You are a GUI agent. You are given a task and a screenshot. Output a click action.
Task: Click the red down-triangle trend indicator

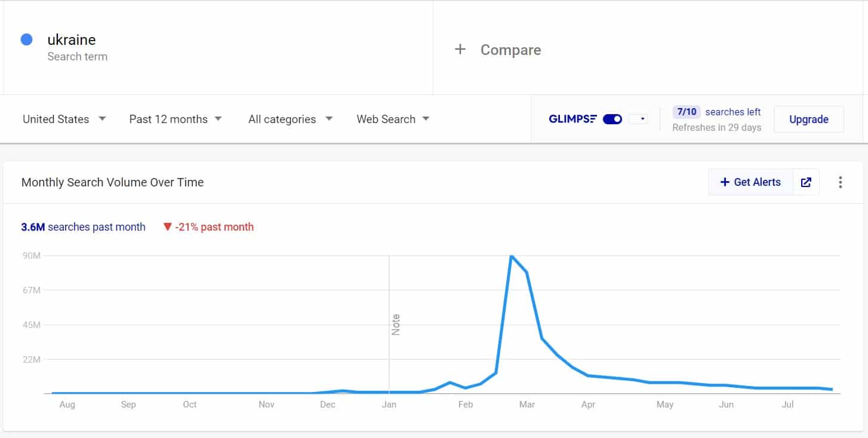pyautogui.click(x=168, y=227)
